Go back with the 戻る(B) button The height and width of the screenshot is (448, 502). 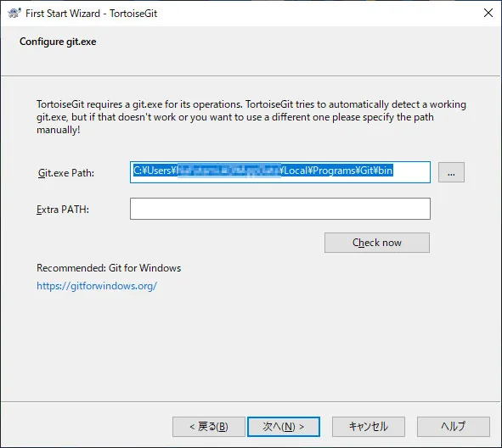[x=209, y=427]
